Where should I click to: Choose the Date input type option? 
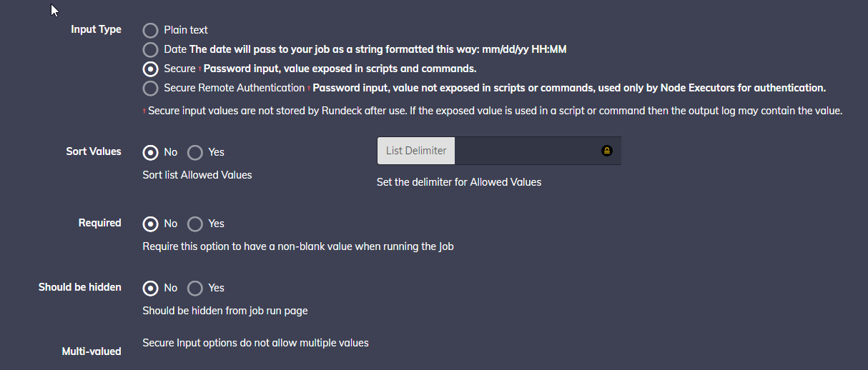150,50
